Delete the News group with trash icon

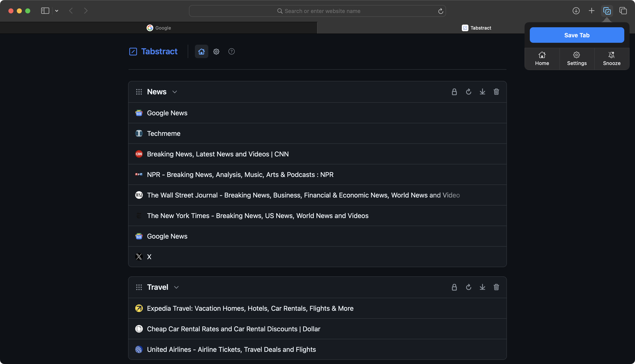pyautogui.click(x=496, y=92)
